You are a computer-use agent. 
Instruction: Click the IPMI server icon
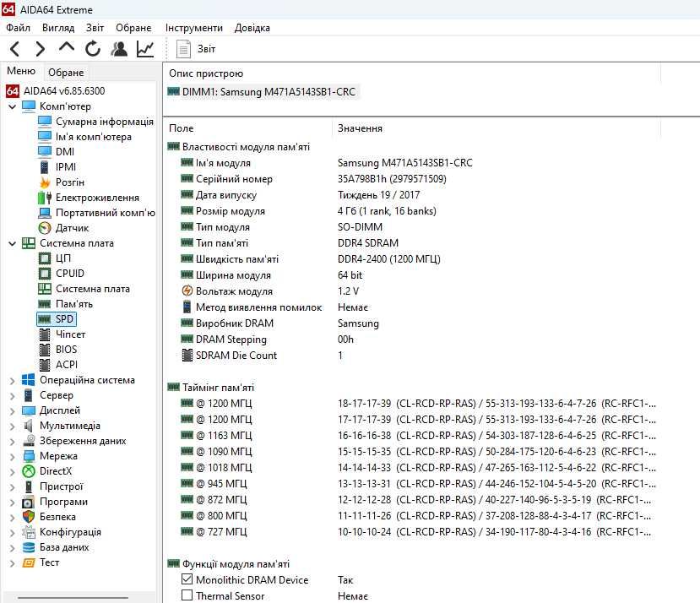pos(45,167)
